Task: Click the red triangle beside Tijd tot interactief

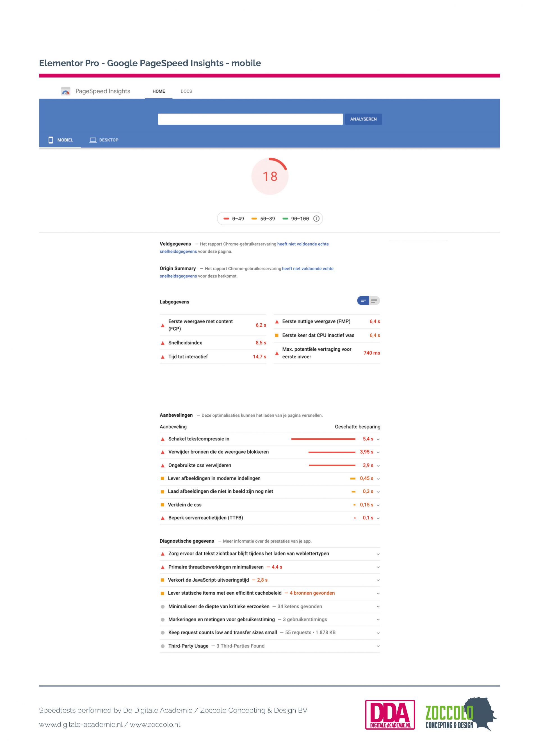Action: [x=163, y=357]
